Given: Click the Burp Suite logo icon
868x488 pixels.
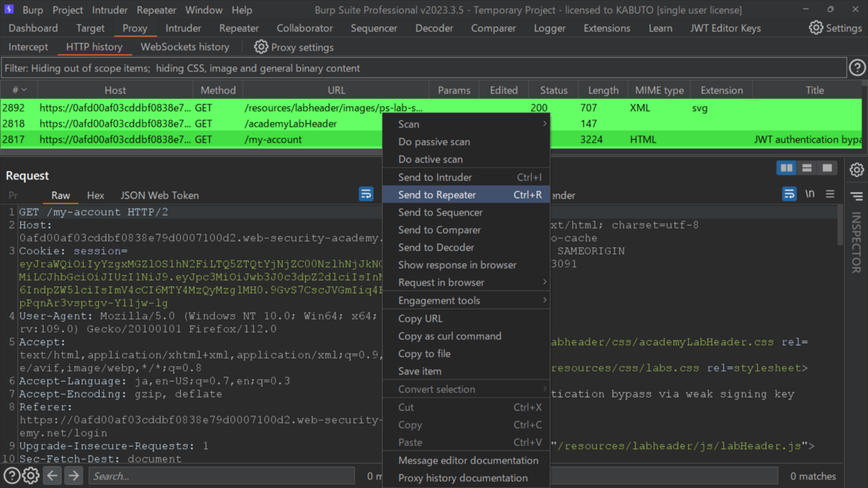Looking at the screenshot, I should [x=9, y=10].
